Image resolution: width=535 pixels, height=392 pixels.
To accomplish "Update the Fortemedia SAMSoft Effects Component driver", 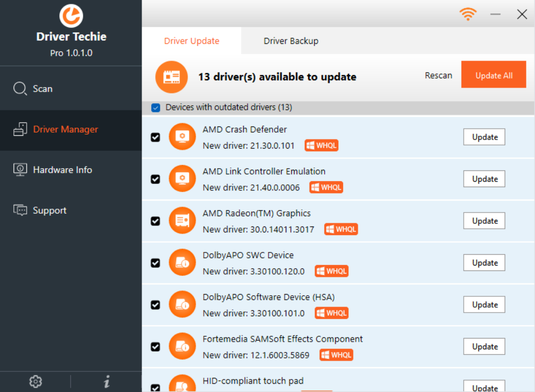I will pos(484,346).
